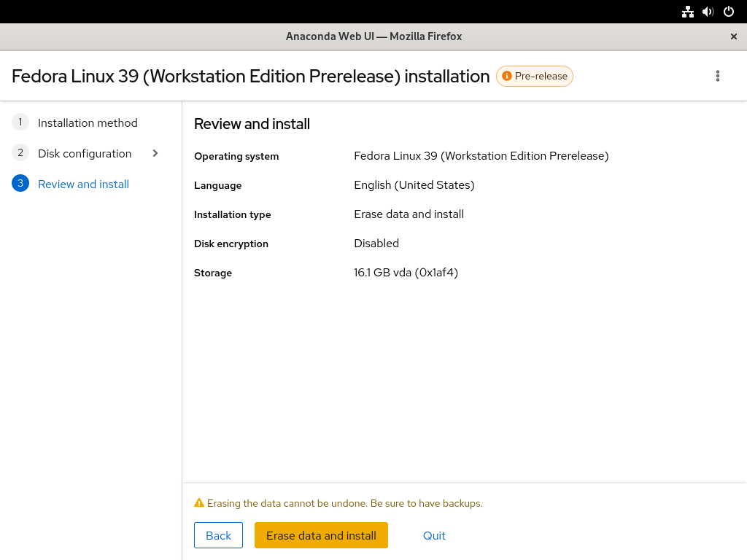Click Fedora Linux 39 operating system value

481,156
